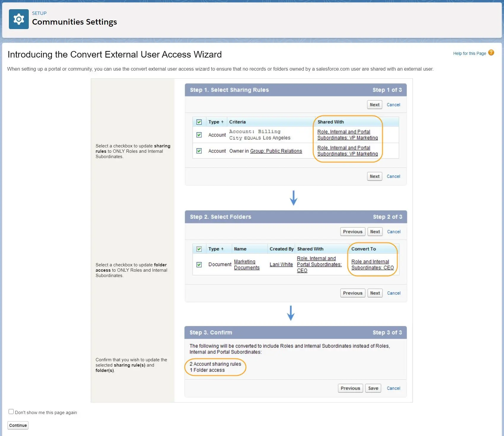Click the 'Step 3. Confirm' header
This screenshot has height=436, width=504.
click(211, 332)
